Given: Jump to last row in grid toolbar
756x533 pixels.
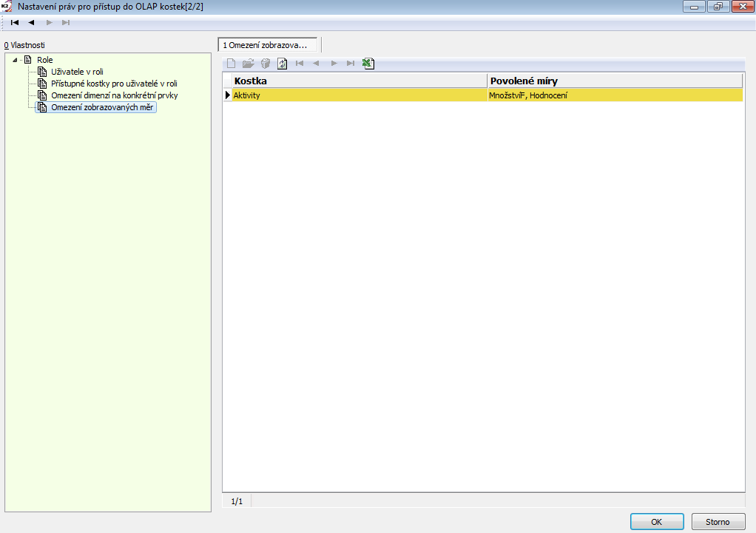Looking at the screenshot, I should (351, 64).
